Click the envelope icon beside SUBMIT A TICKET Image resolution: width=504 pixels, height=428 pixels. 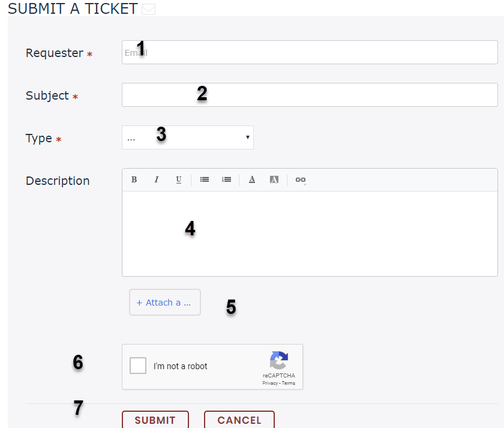(x=148, y=9)
